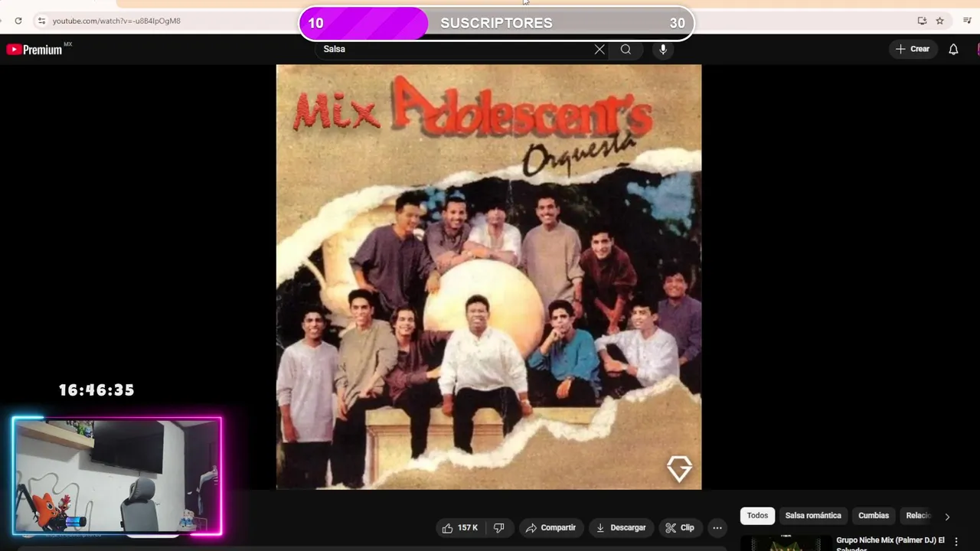Click the Crear button
Screen dimensions: 980x551
pyautogui.click(x=913, y=49)
